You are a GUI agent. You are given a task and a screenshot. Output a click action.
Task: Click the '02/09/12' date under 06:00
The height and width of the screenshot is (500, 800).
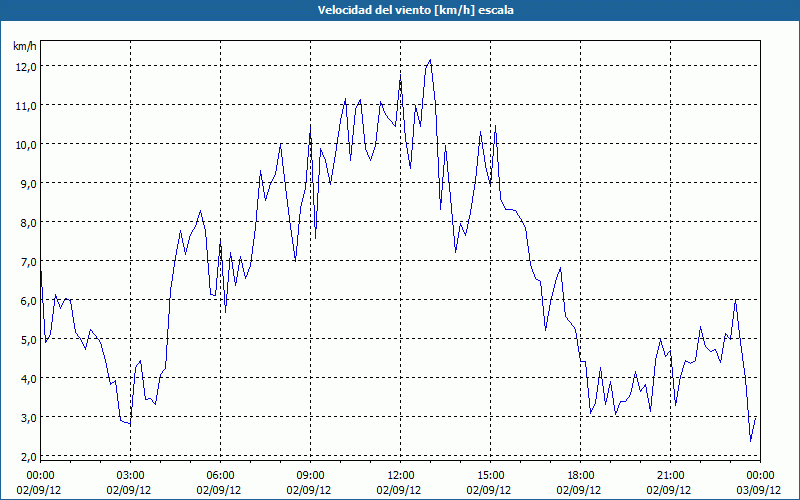(220, 490)
